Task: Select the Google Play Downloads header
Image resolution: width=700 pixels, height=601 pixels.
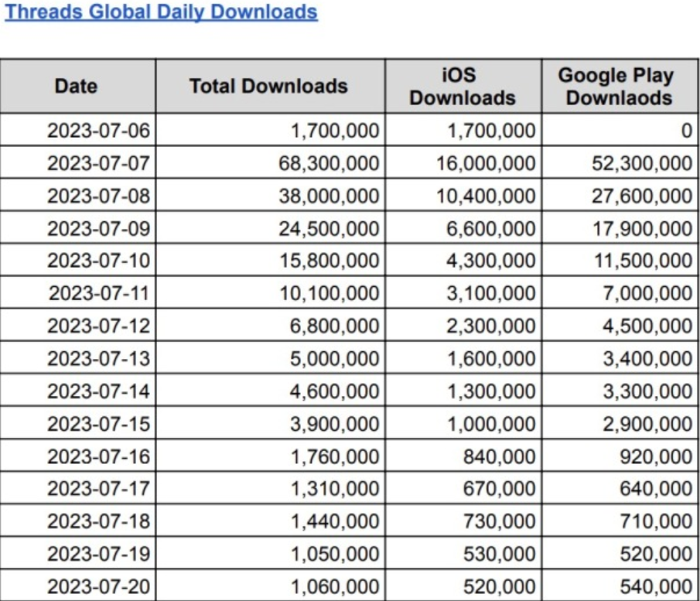Action: coord(620,86)
